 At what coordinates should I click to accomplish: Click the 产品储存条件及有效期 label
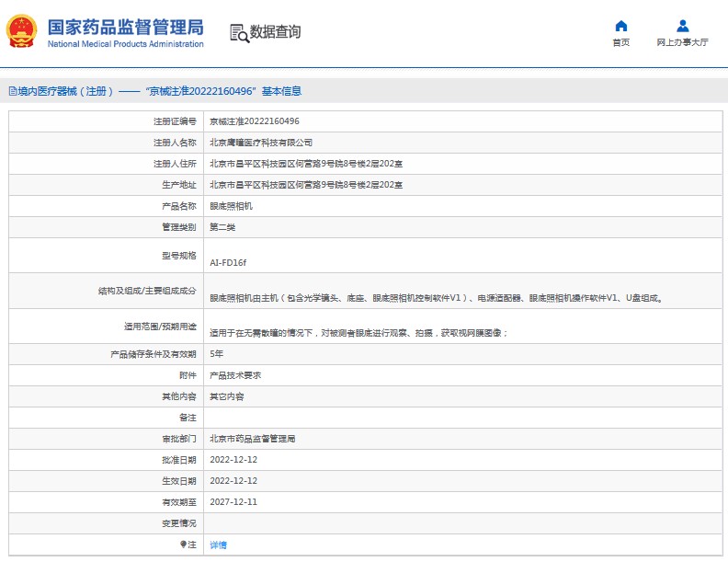tap(154, 354)
